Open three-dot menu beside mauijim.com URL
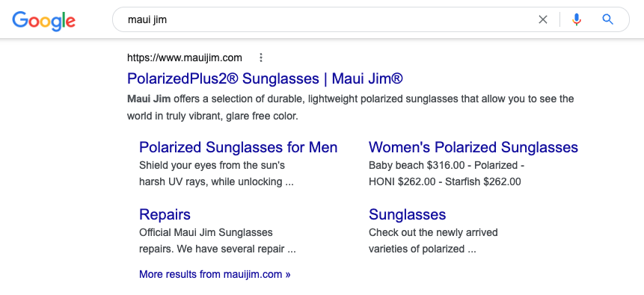 (x=261, y=58)
